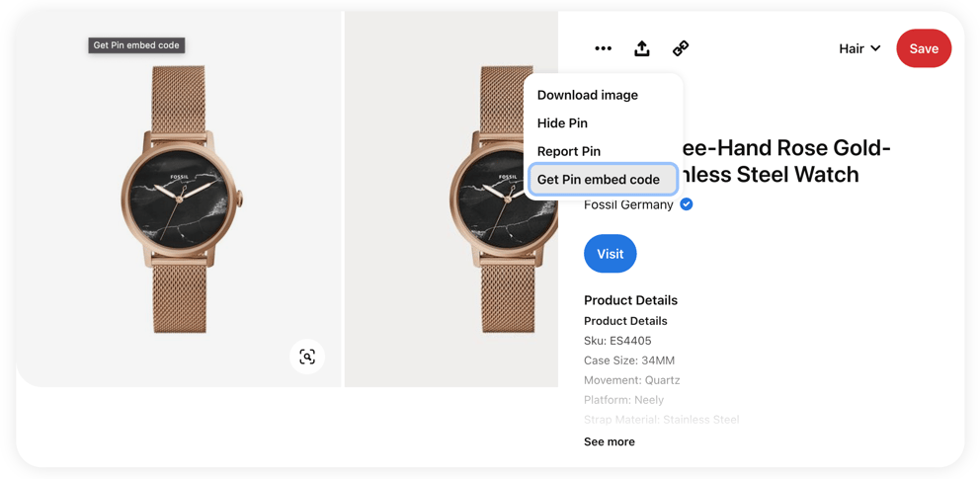Copy link using the chain icon

click(681, 48)
